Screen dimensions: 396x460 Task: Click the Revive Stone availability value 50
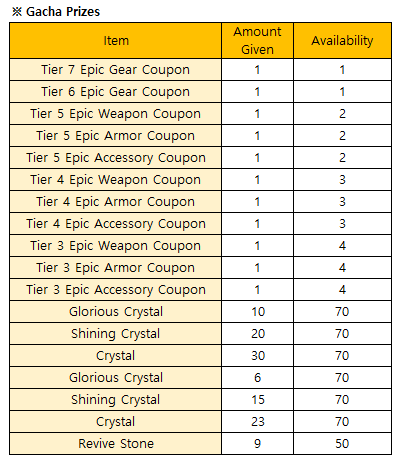pos(342,444)
